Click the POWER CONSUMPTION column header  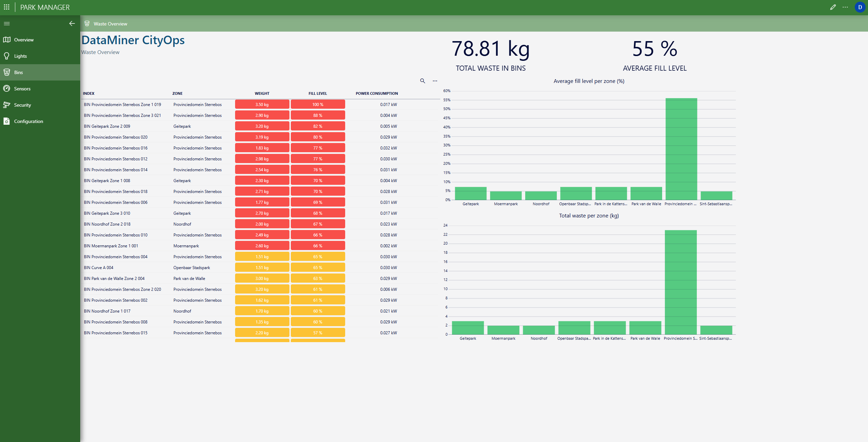pos(377,93)
